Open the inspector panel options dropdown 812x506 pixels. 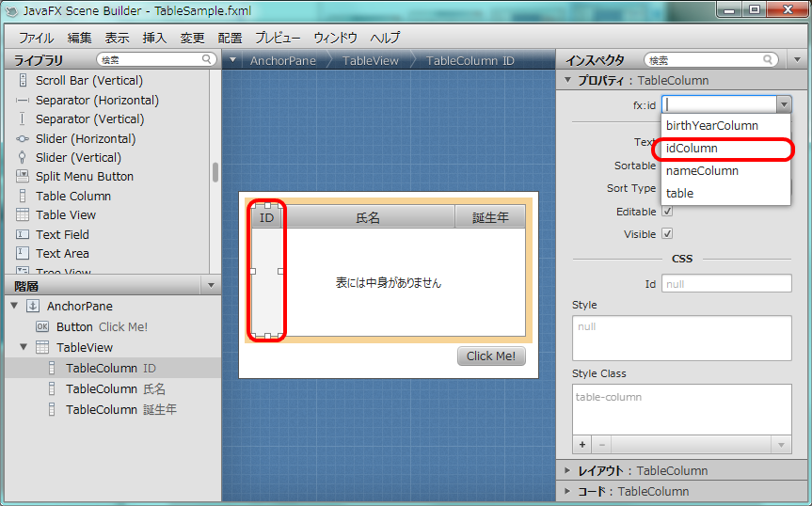coord(798,60)
